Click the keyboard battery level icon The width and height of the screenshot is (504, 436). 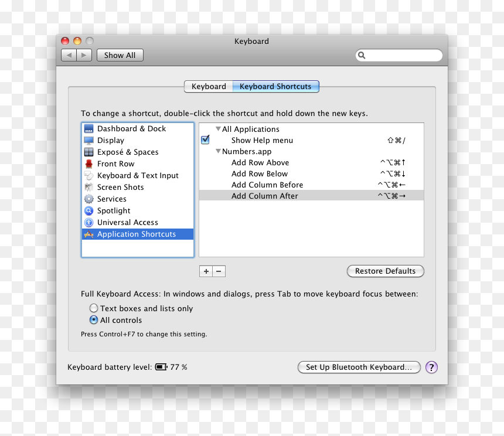click(161, 367)
